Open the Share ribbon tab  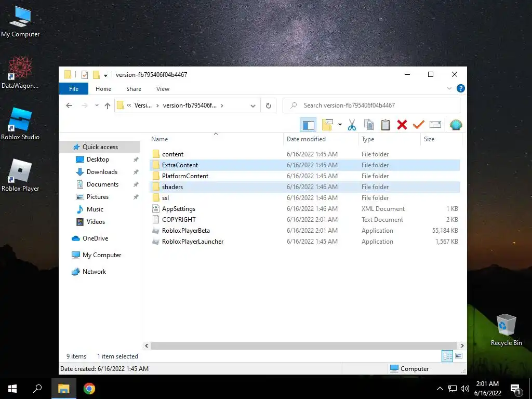click(x=134, y=89)
